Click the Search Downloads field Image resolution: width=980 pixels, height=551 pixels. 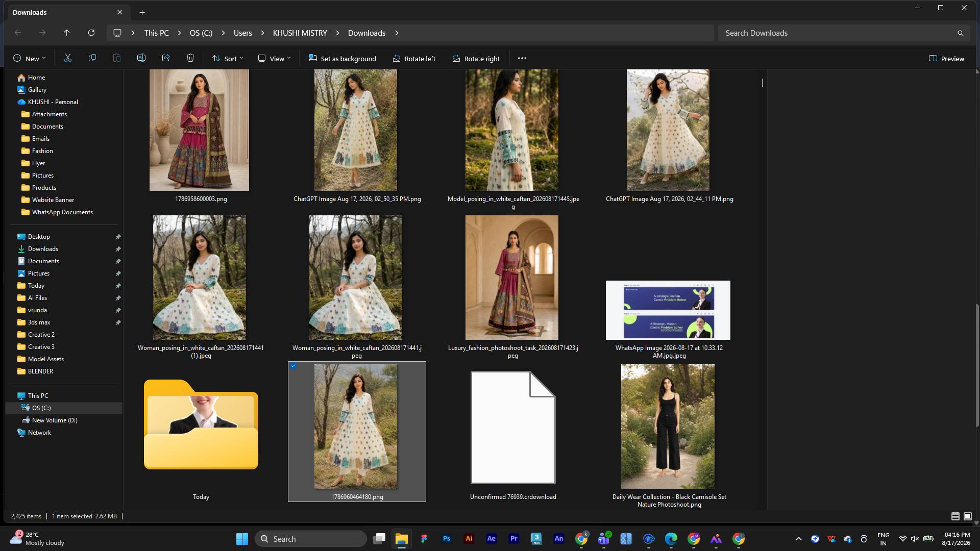844,33
